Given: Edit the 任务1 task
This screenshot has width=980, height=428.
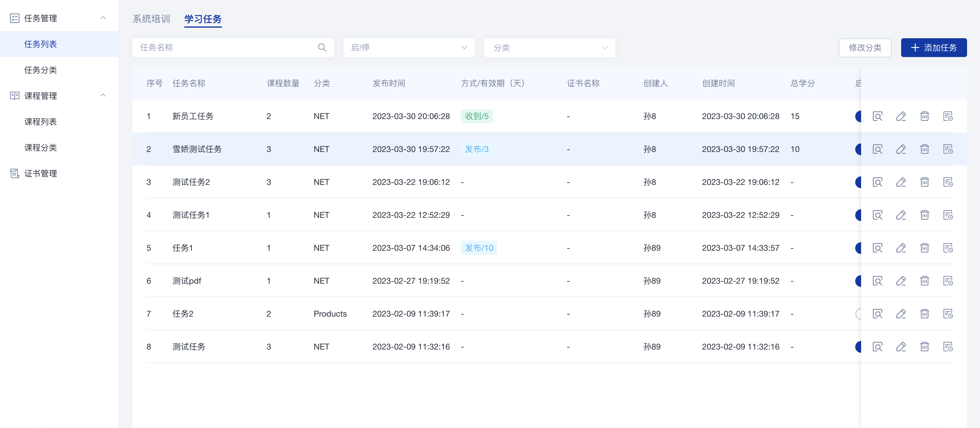Looking at the screenshot, I should [x=901, y=248].
